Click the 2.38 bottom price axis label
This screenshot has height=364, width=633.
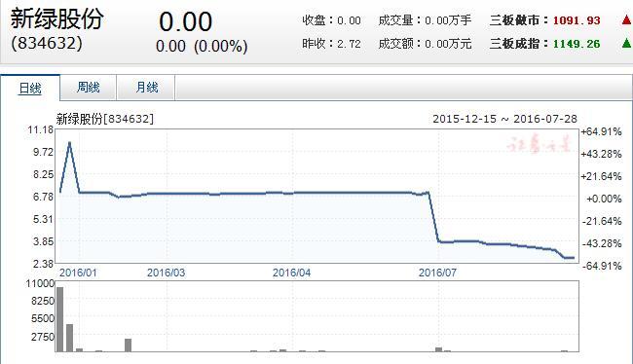pyautogui.click(x=43, y=264)
